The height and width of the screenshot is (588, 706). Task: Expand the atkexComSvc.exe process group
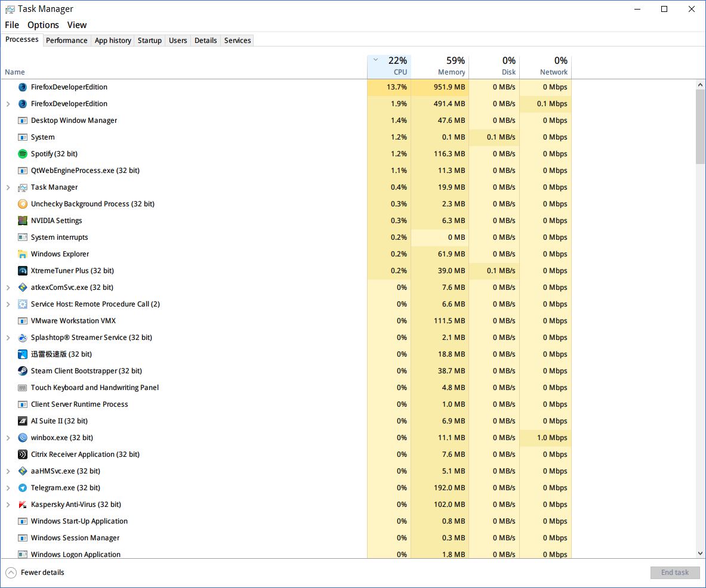8,287
